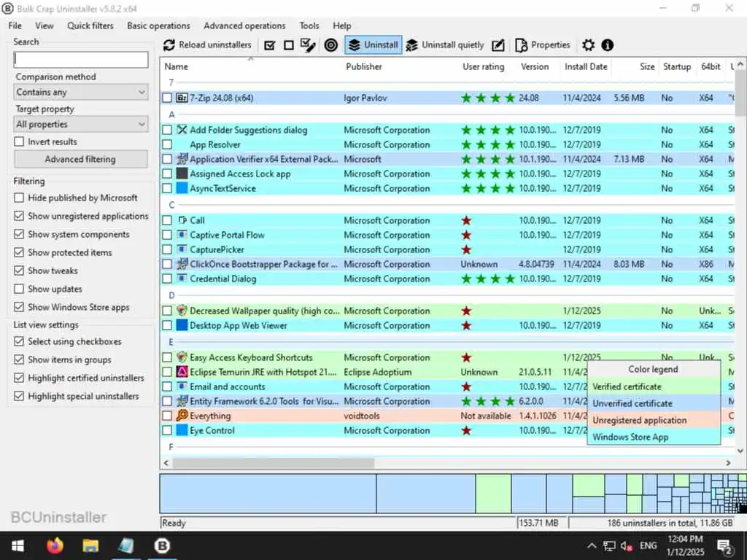Click the Eclipse Temurin JRE icon
This screenshot has height=560, width=747.
pyautogui.click(x=182, y=372)
